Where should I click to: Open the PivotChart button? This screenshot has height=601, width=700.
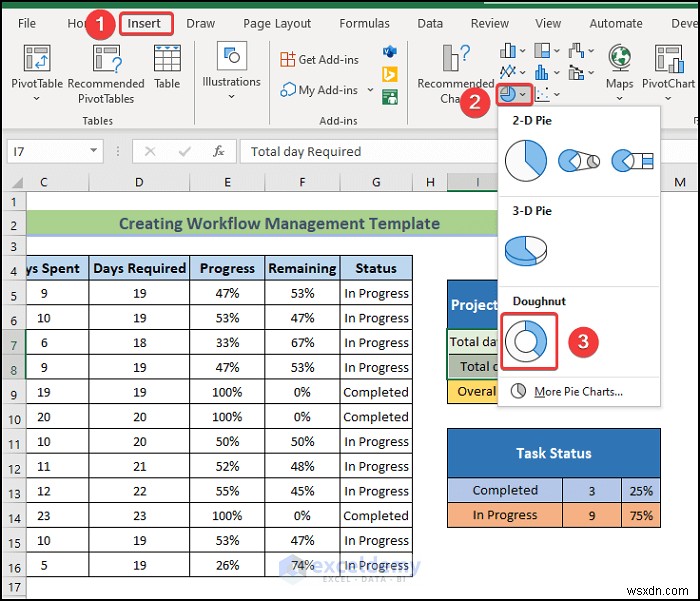pyautogui.click(x=668, y=71)
